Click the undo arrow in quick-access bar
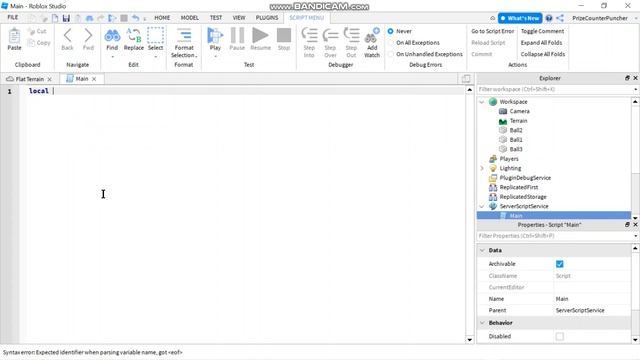Viewport: 640px width, 360px height. [136, 18]
